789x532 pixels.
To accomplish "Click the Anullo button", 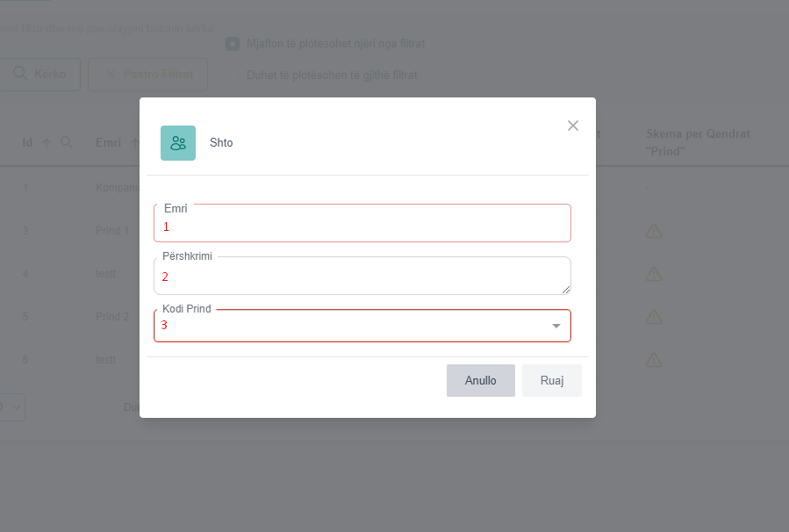I will pyautogui.click(x=481, y=381).
